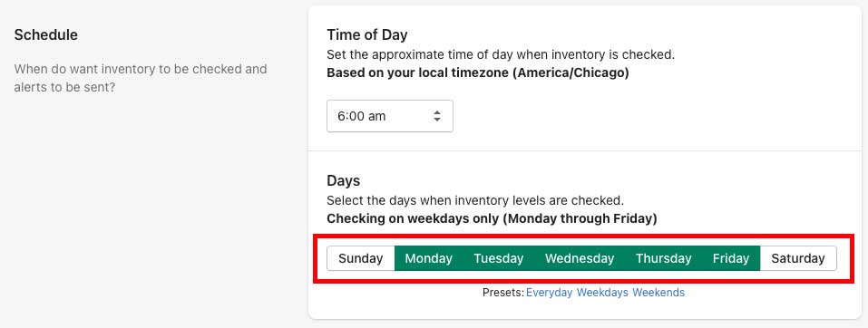Click the Days heading
868x328 pixels.
343,181
